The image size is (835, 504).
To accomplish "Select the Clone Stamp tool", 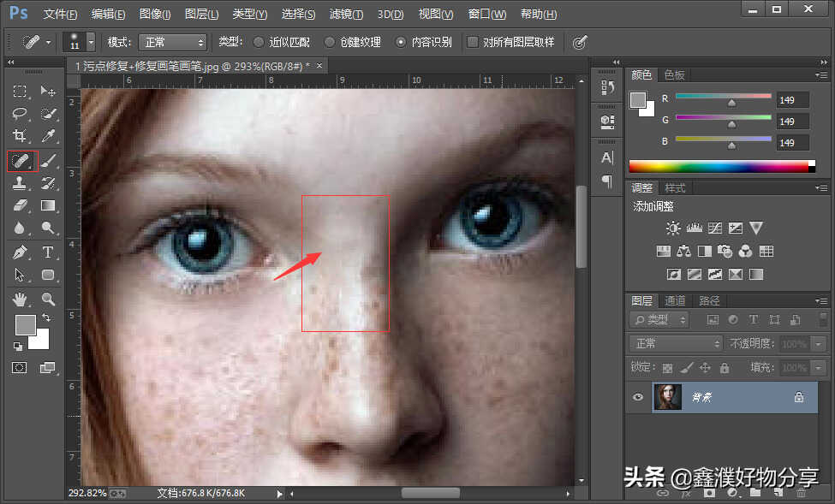I will [x=20, y=183].
